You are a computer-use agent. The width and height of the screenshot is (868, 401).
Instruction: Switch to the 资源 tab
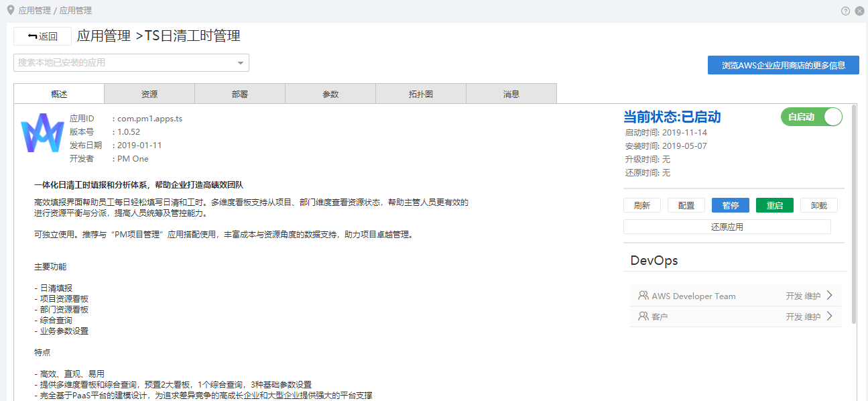pos(149,94)
